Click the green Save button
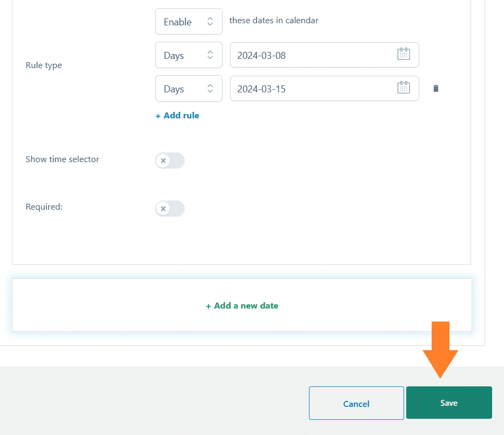This screenshot has height=435, width=504. click(x=449, y=403)
